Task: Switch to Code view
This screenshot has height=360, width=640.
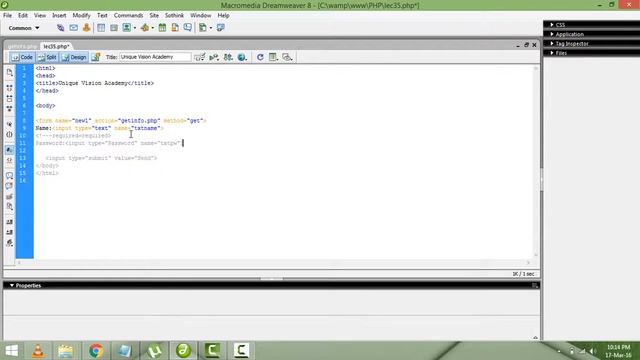Action: 22,57
